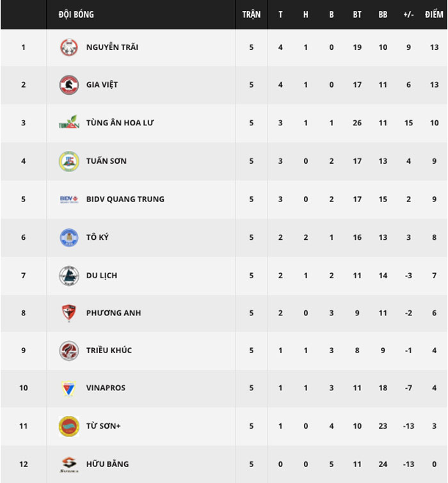Open the BIDV QUANG TRUNG team link
Image resolution: width=448 pixels, height=483 pixels.
(x=125, y=200)
